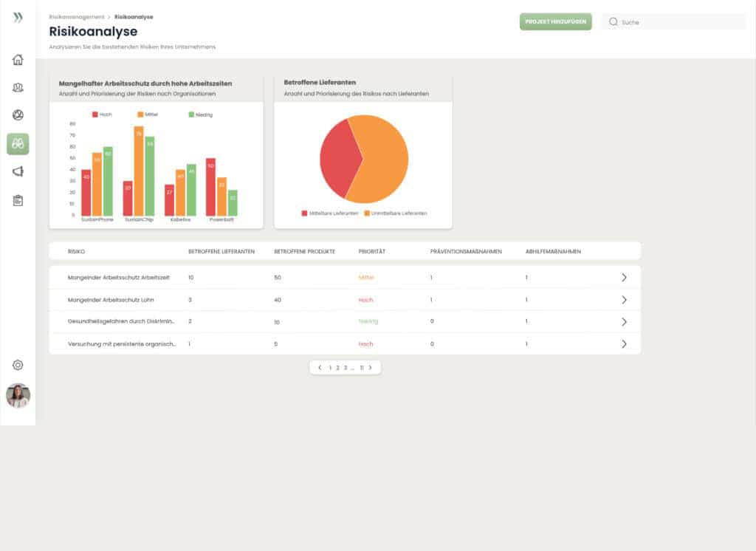Expand the Mangelnder Arbeitsschutz Lohn row chevron

pos(624,300)
